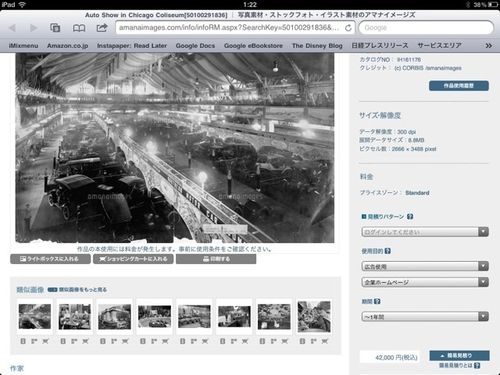Tap the share action icon

coord(102,28)
